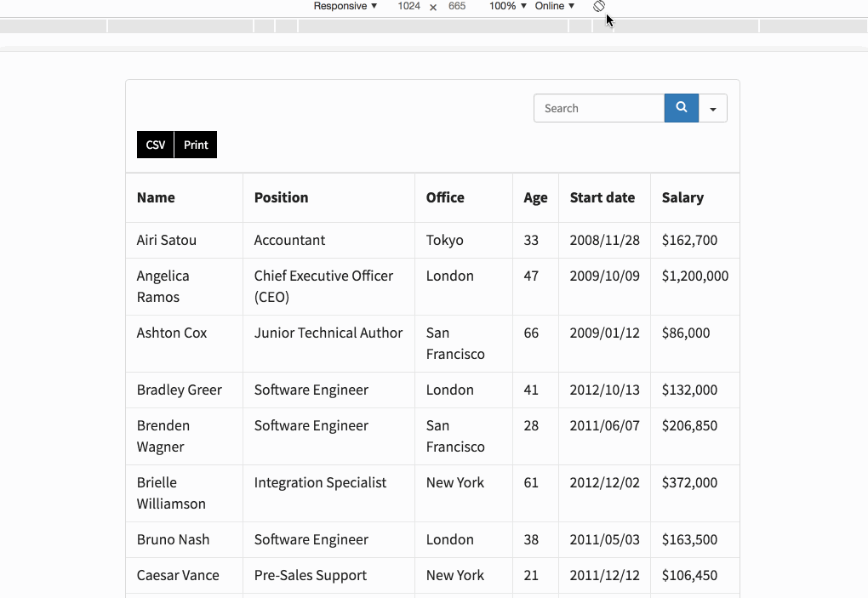Screen dimensions: 868x598
Task: Click the Office column header
Action: pyautogui.click(x=445, y=197)
